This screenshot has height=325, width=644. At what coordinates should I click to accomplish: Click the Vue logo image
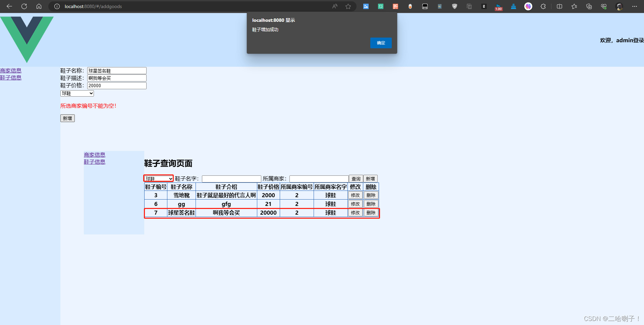[27, 40]
